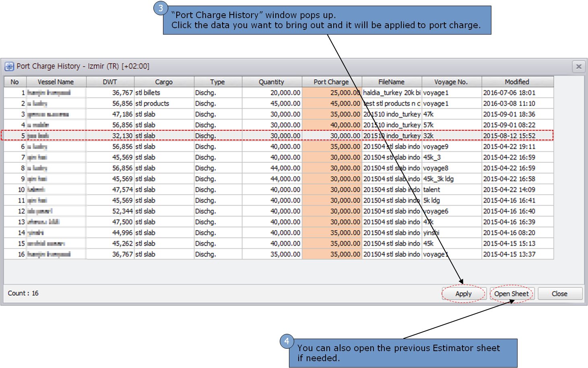Sort by the Voyage No. column header
Viewport: 588px width, 368px height.
451,81
